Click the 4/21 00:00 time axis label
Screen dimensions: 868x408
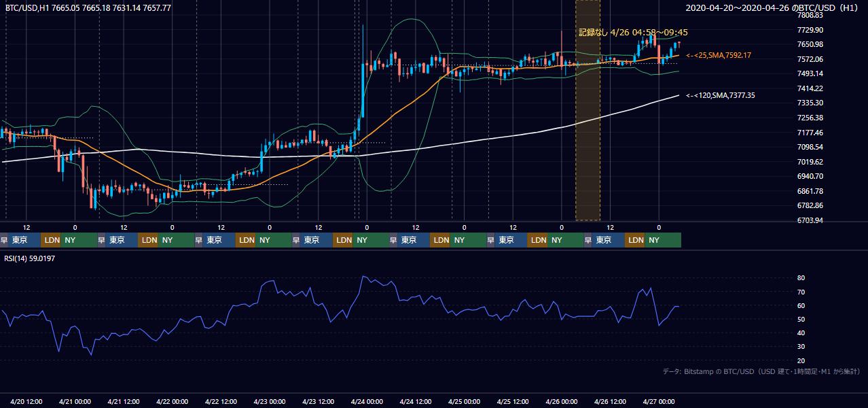[75, 402]
